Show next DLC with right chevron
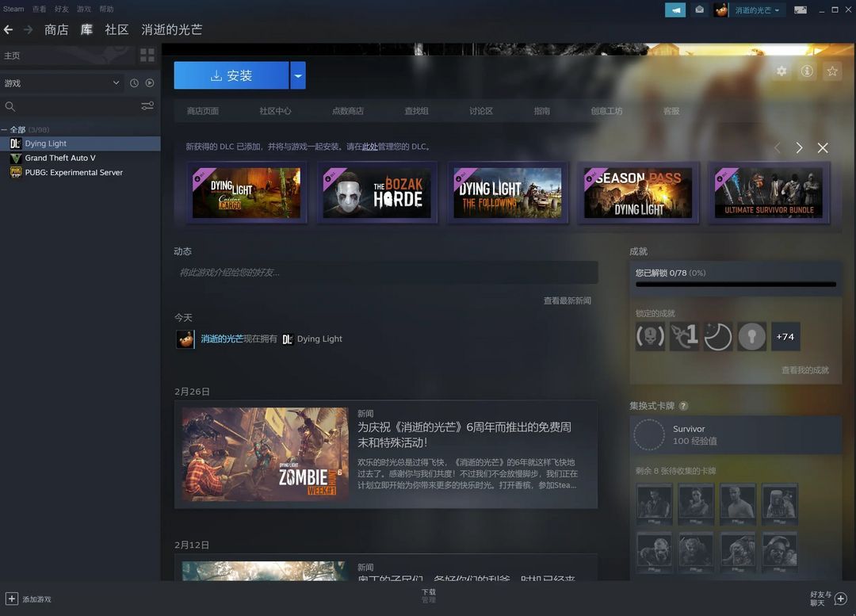856x616 pixels. tap(799, 147)
